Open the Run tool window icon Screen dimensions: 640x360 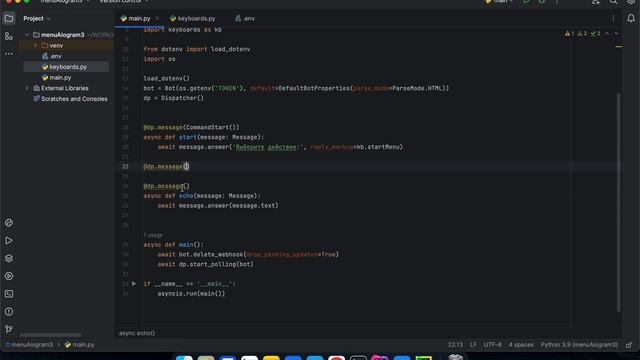[9, 241]
